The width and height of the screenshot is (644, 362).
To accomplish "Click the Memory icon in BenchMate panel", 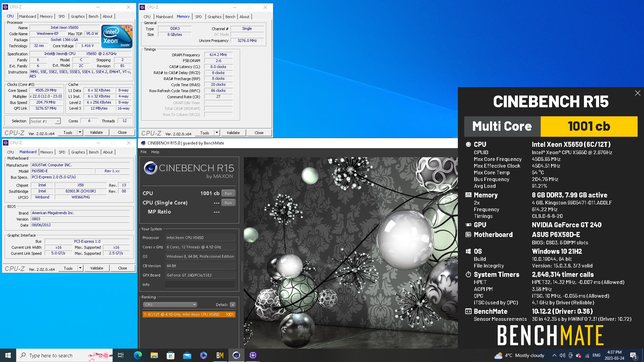I will [x=468, y=195].
